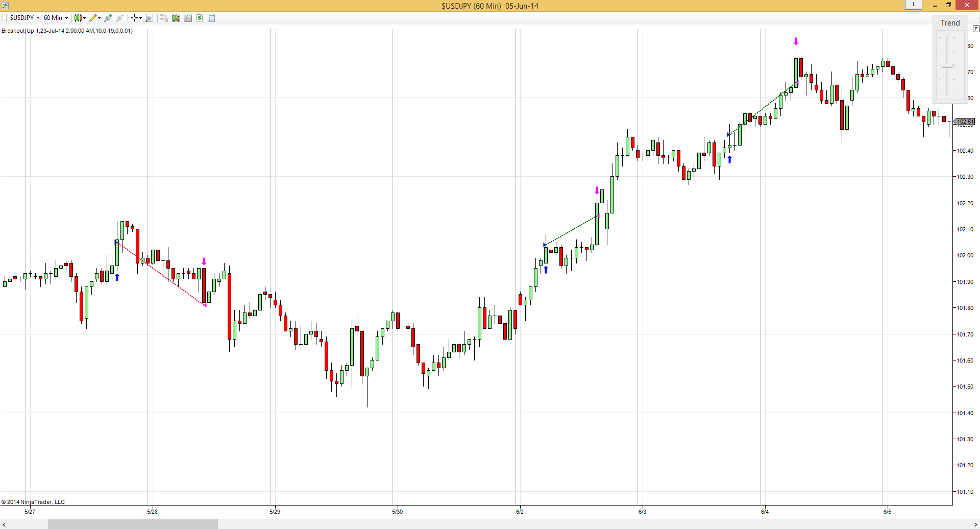This screenshot has height=529, width=980.
Task: Click the current price marker 102.51
Action: [965, 122]
